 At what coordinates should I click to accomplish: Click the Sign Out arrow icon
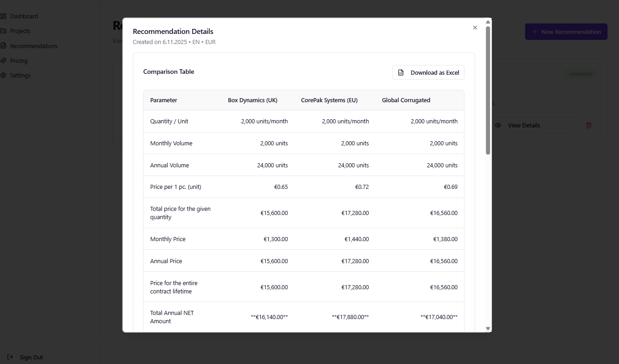pyautogui.click(x=10, y=357)
